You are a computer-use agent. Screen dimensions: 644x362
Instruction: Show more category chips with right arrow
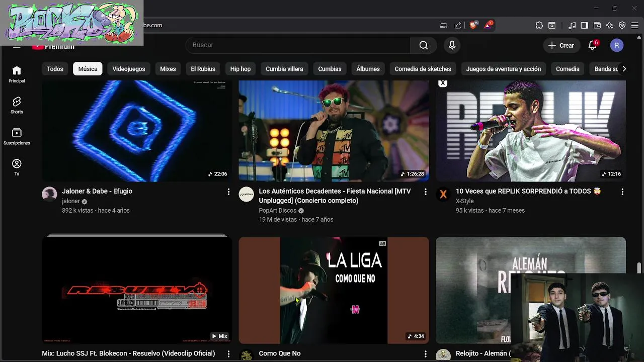coord(624,69)
